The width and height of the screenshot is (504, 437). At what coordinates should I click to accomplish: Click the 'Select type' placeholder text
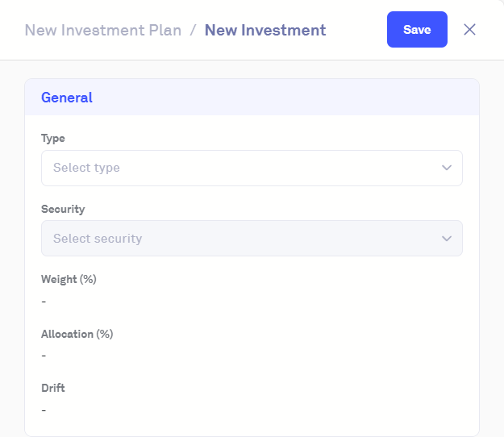pos(86,168)
